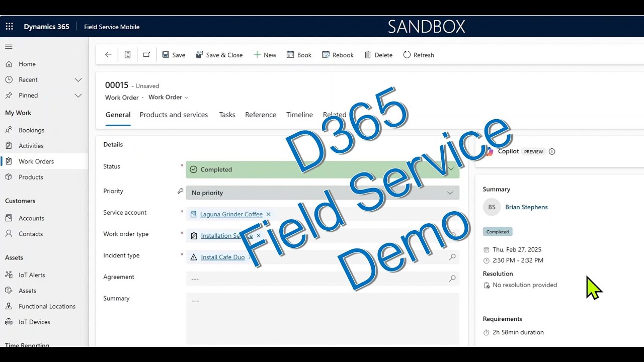Switch to Products and services tab
644x362 pixels.
174,115
